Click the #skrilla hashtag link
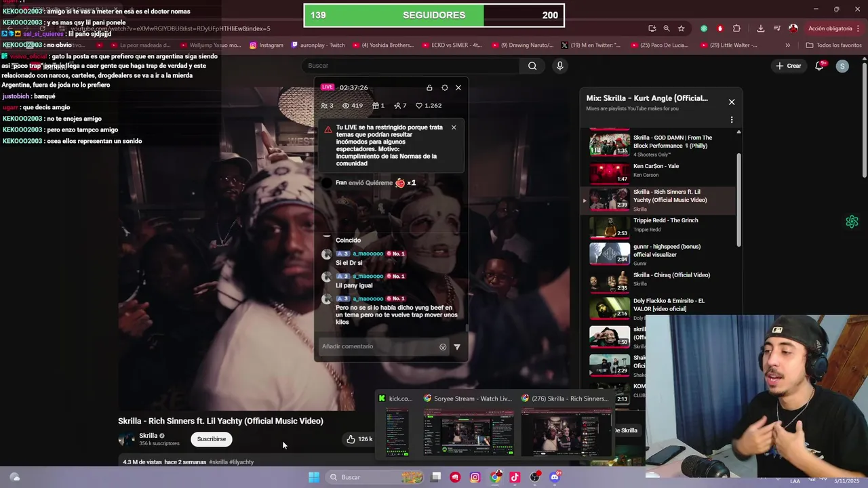Image resolution: width=868 pixels, height=488 pixels. [x=218, y=462]
